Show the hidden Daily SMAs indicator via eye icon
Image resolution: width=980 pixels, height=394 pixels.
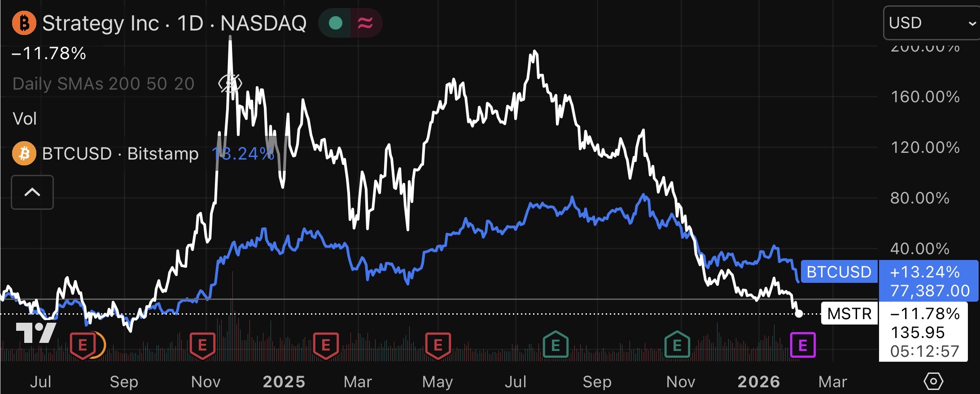(x=230, y=83)
